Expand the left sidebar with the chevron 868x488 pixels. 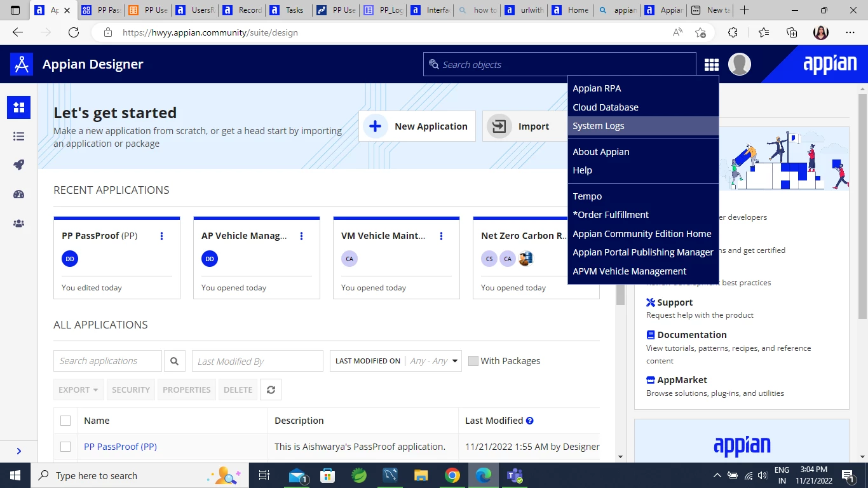(18, 451)
